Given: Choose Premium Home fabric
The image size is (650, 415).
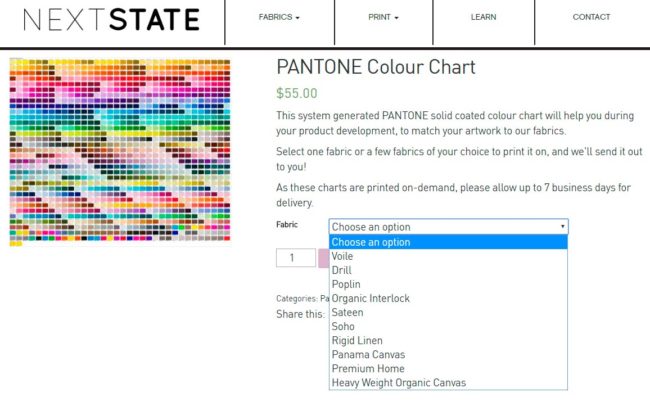Looking at the screenshot, I should click(367, 369).
